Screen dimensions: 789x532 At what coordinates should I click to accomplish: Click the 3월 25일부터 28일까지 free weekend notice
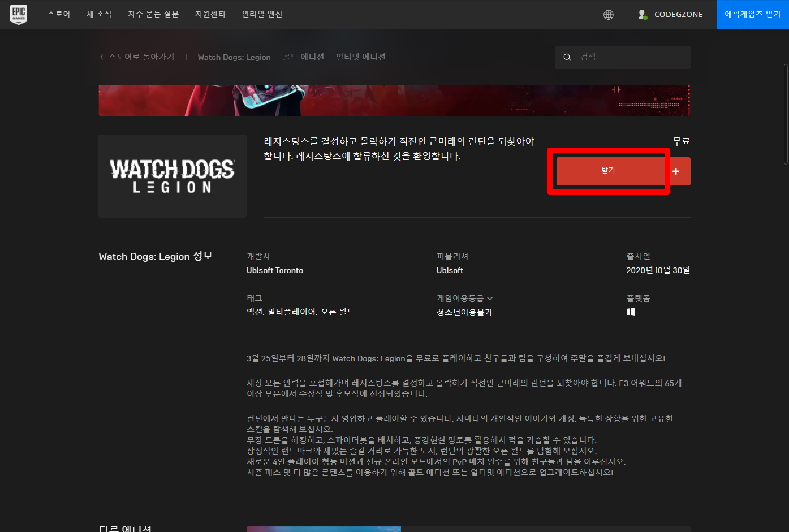456,358
